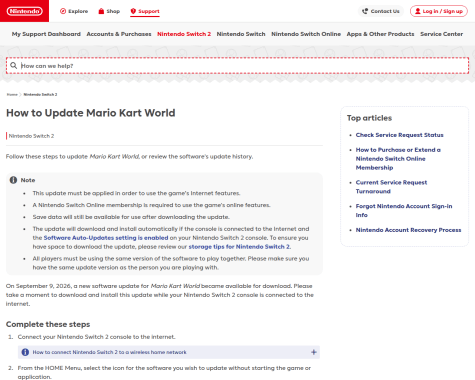The image size is (475, 380).
Task: Open Nintendo Switch Online tab
Action: tap(306, 34)
